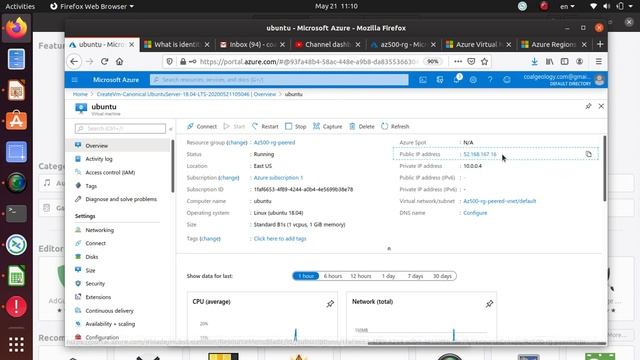Refresh the VM overview

(x=395, y=127)
